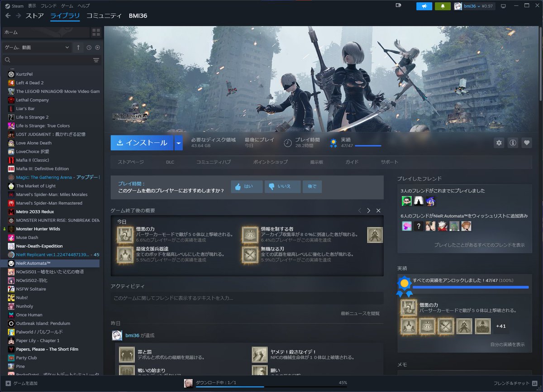Open ポイントショップ link
The width and height of the screenshot is (543, 392).
(270, 162)
